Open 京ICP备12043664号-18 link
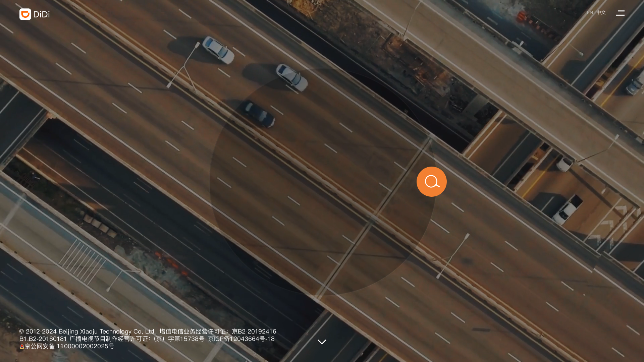The width and height of the screenshot is (644, 362). (241, 339)
